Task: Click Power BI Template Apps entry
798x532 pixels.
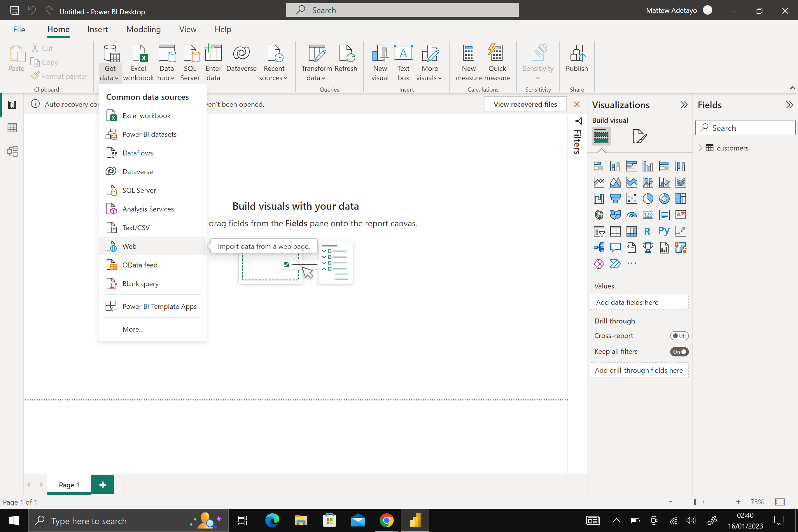Action: pyautogui.click(x=153, y=306)
